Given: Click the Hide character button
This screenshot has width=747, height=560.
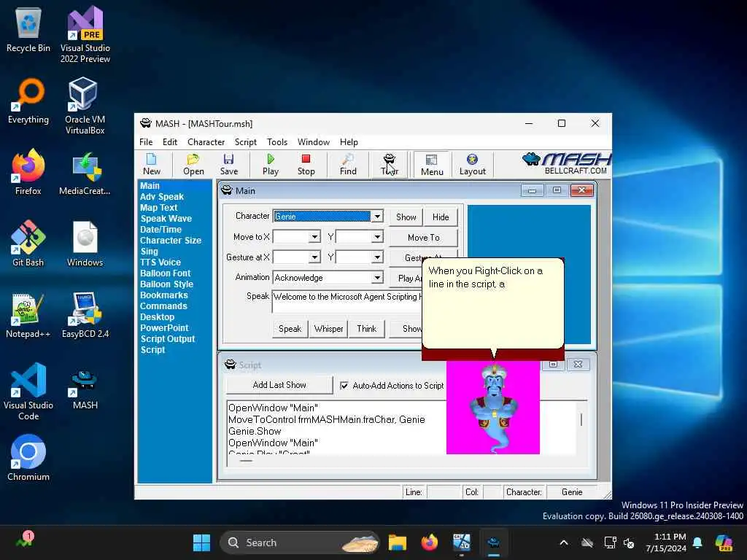Looking at the screenshot, I should coord(441,217).
